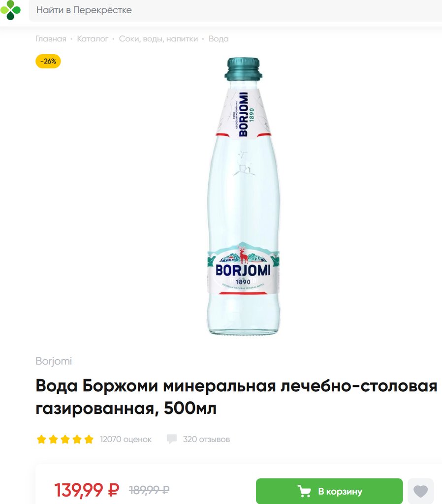This screenshot has width=442, height=504.
Task: Open the '320 отзывов' reviews link
Action: 206,439
